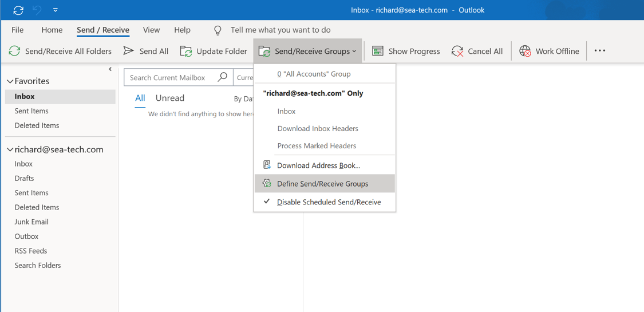Collapse the richard@sea-tech.com account tree
644x312 pixels.
(x=10, y=150)
